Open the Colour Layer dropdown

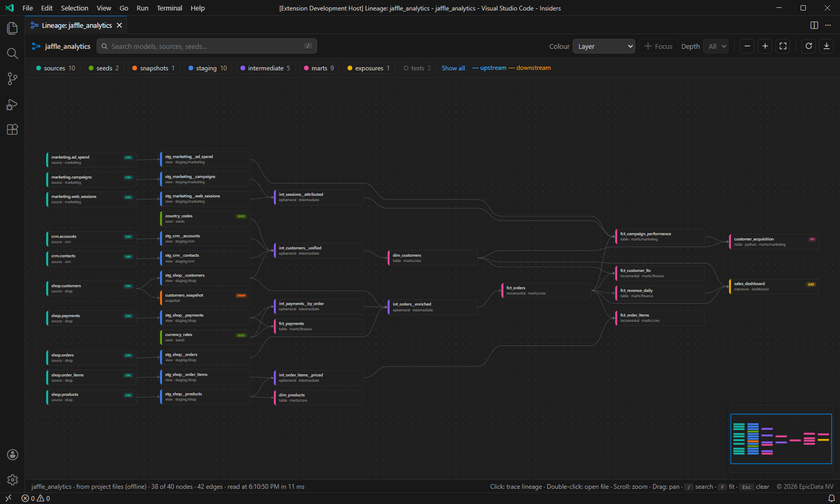pyautogui.click(x=604, y=46)
